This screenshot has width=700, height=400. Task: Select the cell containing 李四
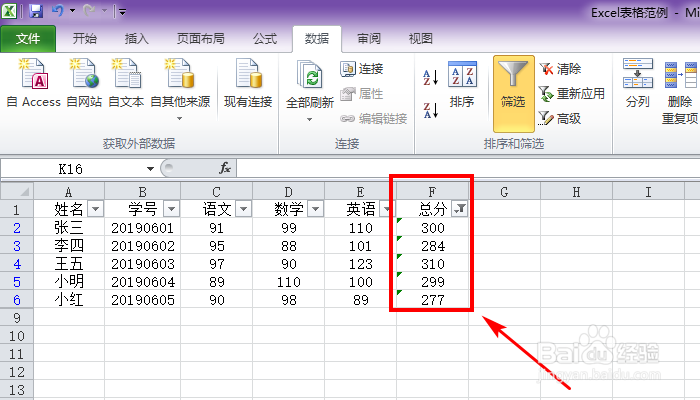pos(69,246)
